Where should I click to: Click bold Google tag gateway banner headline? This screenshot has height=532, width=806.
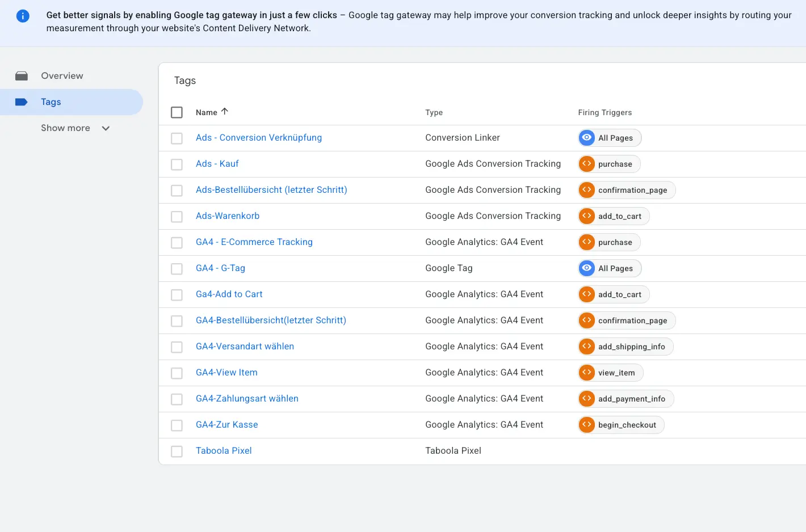click(x=192, y=15)
